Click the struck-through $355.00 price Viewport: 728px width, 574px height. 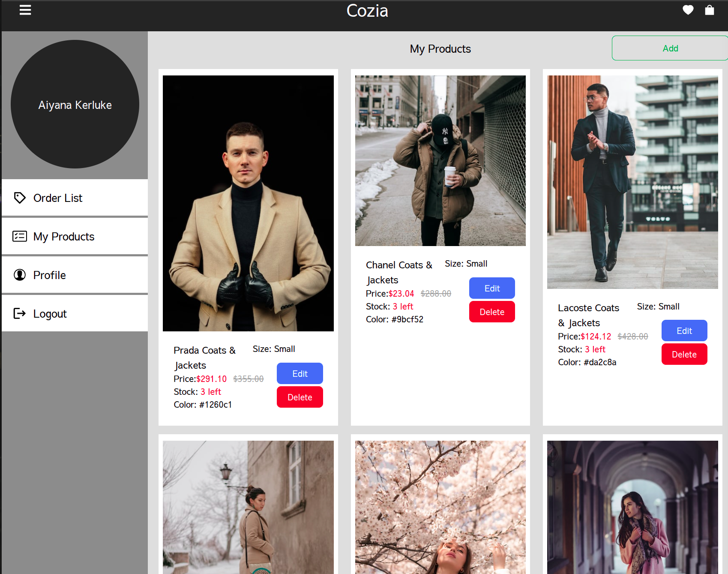[249, 379]
